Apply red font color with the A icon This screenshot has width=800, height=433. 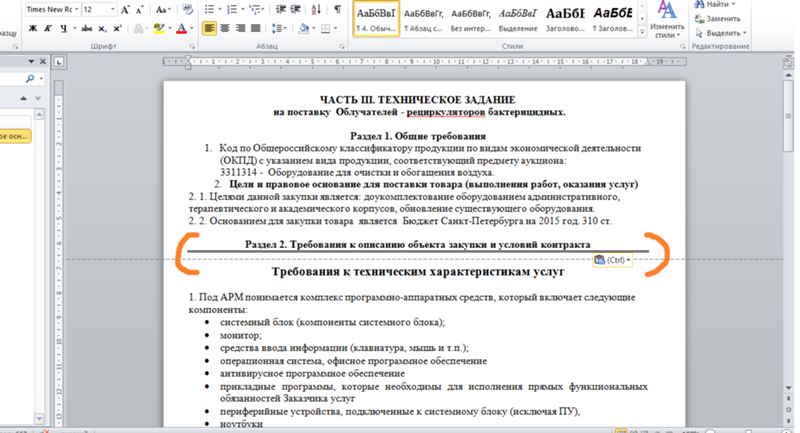tap(181, 29)
